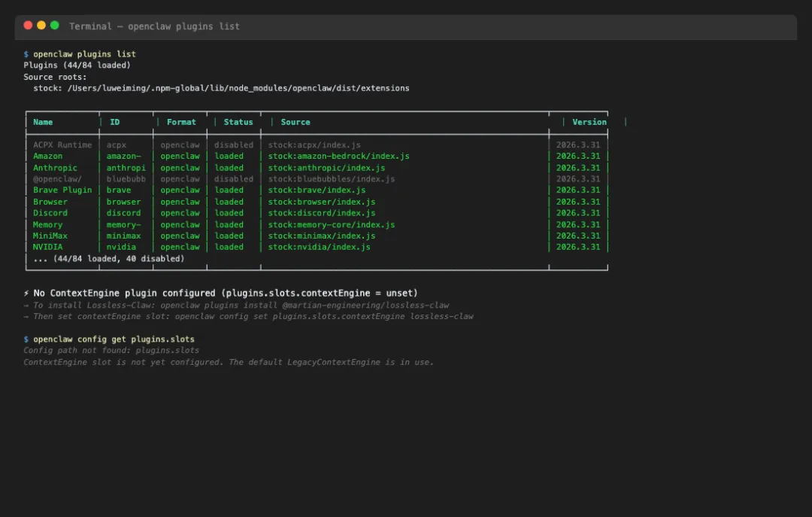Image resolution: width=812 pixels, height=517 pixels.
Task: Click the Version column header
Action: [589, 123]
